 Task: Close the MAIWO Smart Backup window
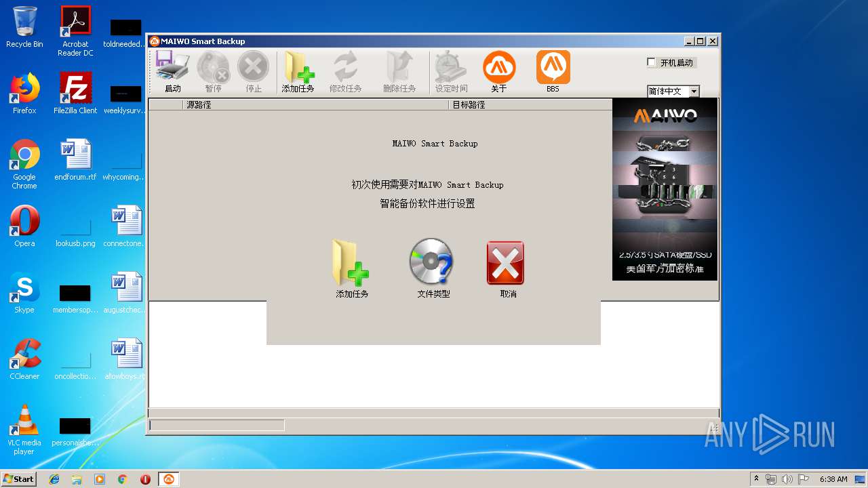click(713, 41)
